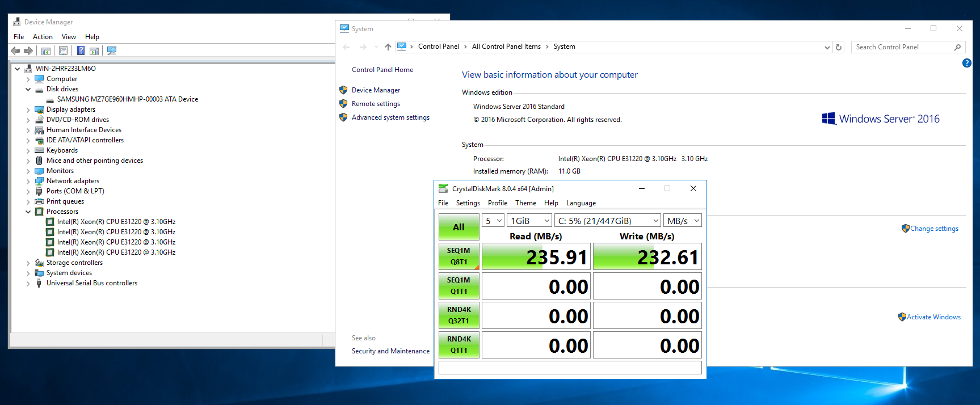This screenshot has height=405, width=980.
Task: Run SEQ1M Q1T1 test button
Action: click(459, 286)
